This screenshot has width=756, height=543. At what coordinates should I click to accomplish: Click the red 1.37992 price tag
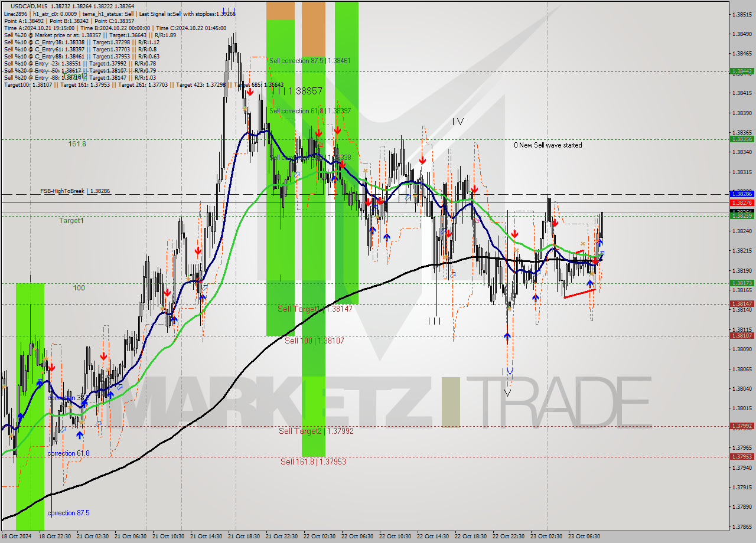pyautogui.click(x=742, y=426)
